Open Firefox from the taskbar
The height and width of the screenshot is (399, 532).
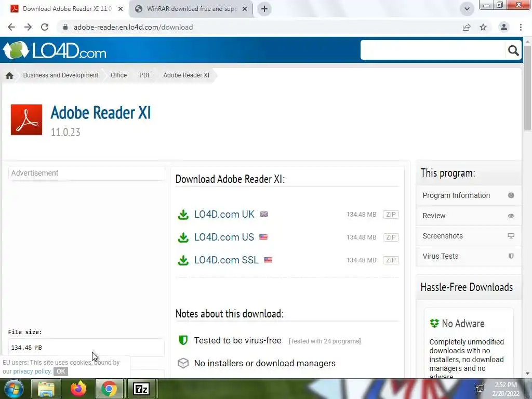click(78, 389)
